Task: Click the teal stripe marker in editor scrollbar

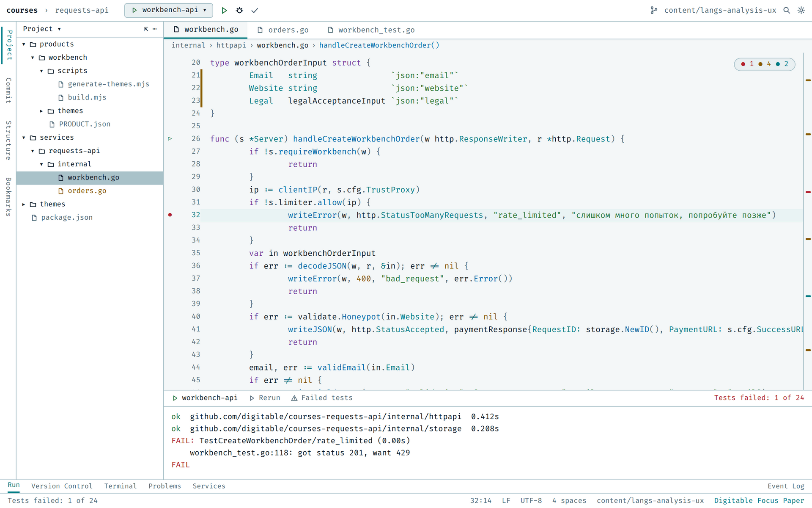Action: (808, 296)
